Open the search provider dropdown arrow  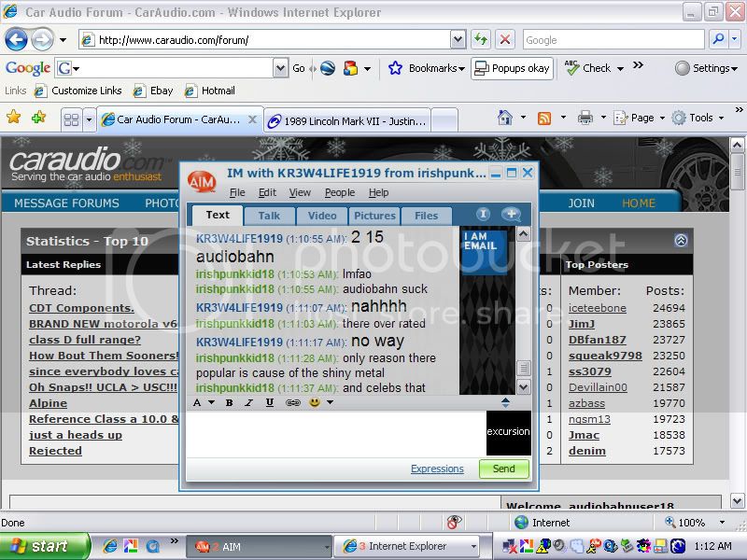pyautogui.click(x=735, y=39)
